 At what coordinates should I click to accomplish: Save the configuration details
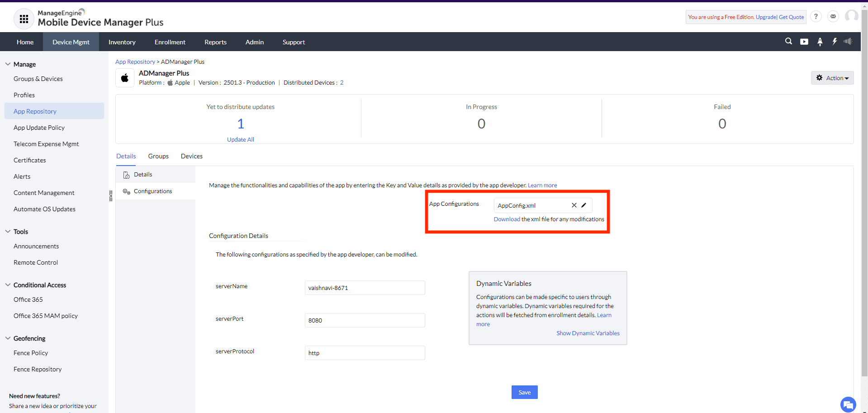tap(524, 392)
